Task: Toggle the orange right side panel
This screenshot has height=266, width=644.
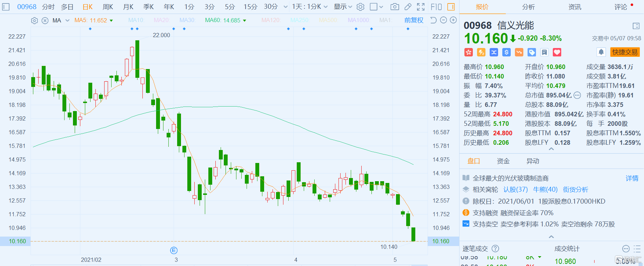Action: click(451, 7)
